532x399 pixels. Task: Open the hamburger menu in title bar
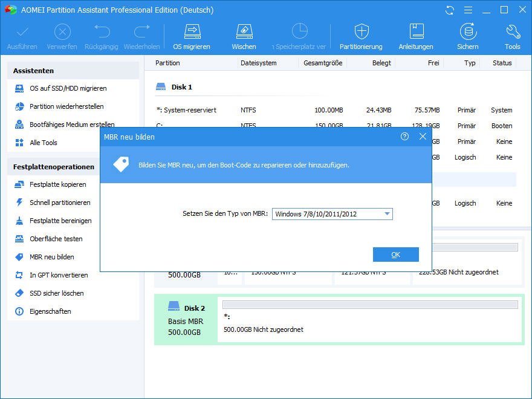point(468,10)
